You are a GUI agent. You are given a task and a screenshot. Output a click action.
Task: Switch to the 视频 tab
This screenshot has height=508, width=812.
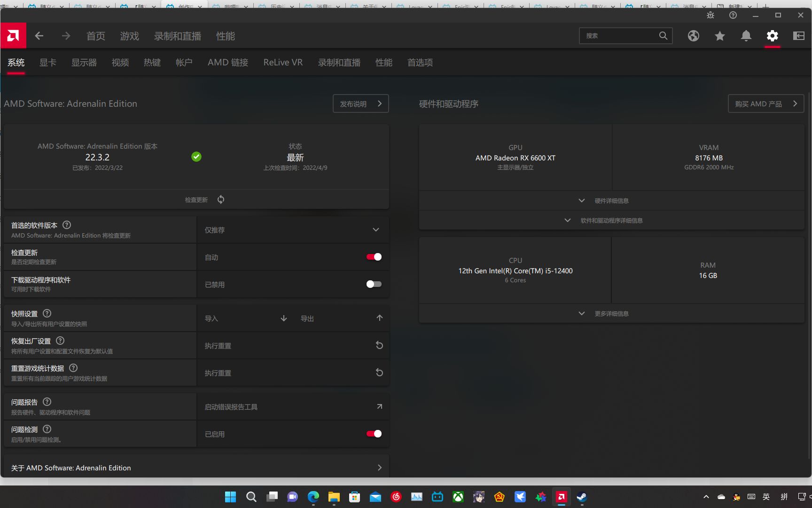pos(120,63)
